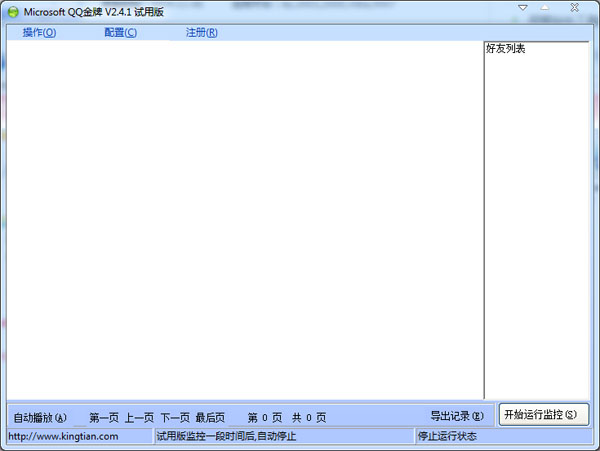600x451 pixels.
Task: Open the http://www.kingtian.com link
Action: (63, 436)
